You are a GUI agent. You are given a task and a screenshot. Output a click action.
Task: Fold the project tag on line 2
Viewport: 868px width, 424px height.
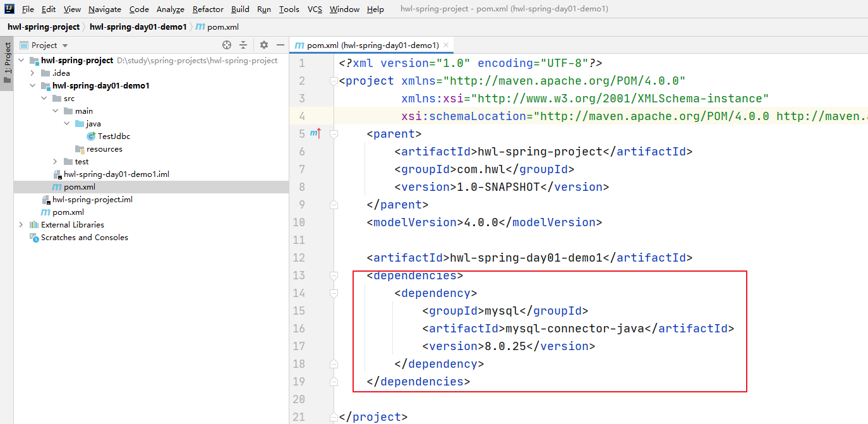coord(334,81)
